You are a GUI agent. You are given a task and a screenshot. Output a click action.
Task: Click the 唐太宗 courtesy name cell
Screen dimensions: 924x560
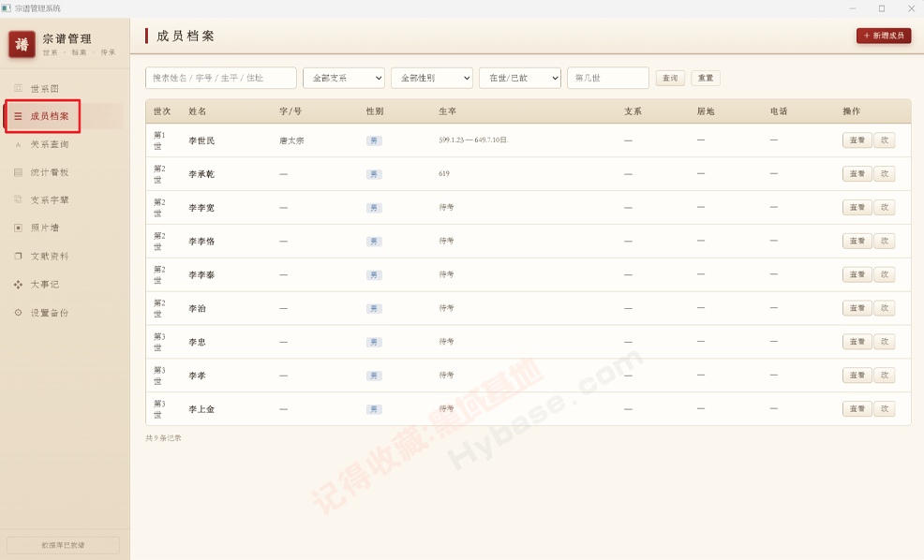291,140
